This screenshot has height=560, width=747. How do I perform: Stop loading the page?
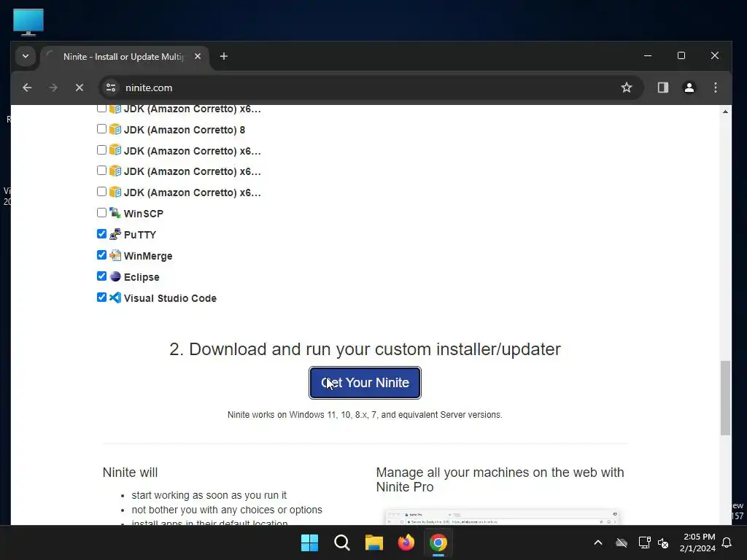(80, 87)
